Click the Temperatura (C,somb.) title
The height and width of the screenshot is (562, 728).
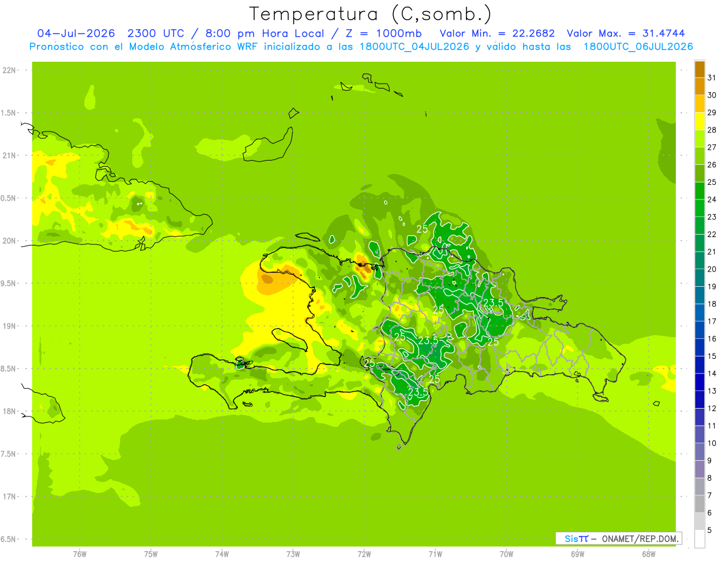pyautogui.click(x=371, y=14)
